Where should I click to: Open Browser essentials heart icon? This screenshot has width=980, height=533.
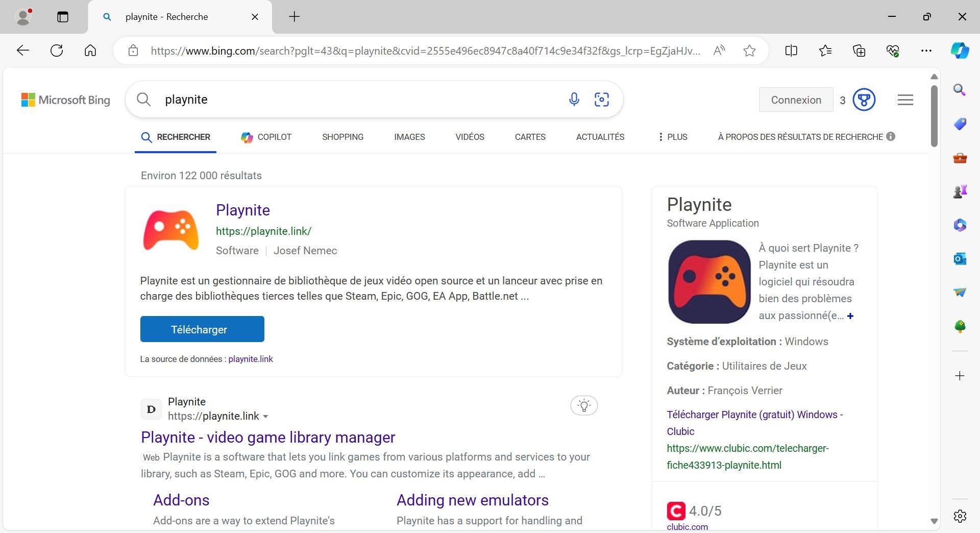(x=893, y=51)
